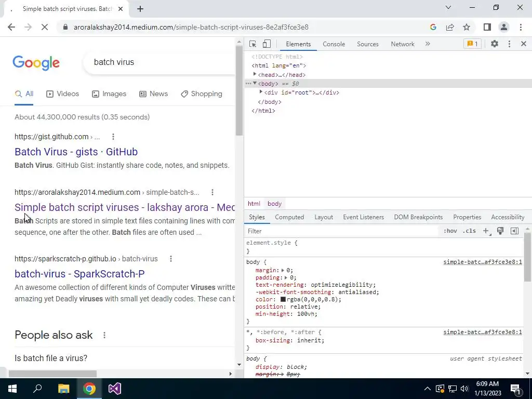Expand the head element node
The width and height of the screenshot is (532, 399).
[x=255, y=74]
